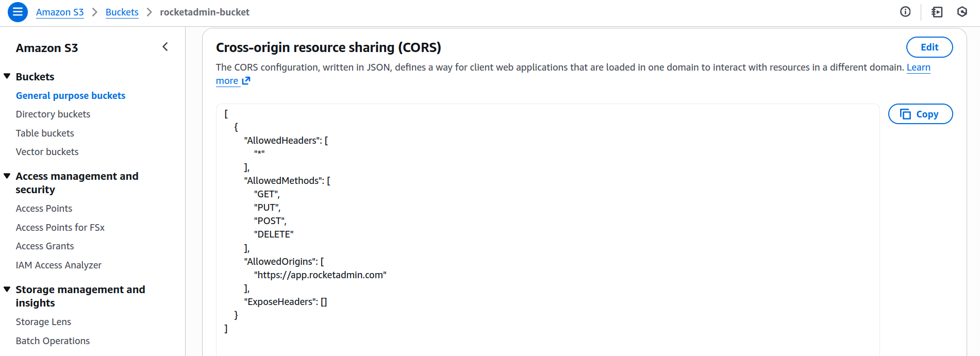Collapse the Amazon S3 sidebar arrow
Image resolution: width=980 pixels, height=356 pixels.
[x=165, y=47]
